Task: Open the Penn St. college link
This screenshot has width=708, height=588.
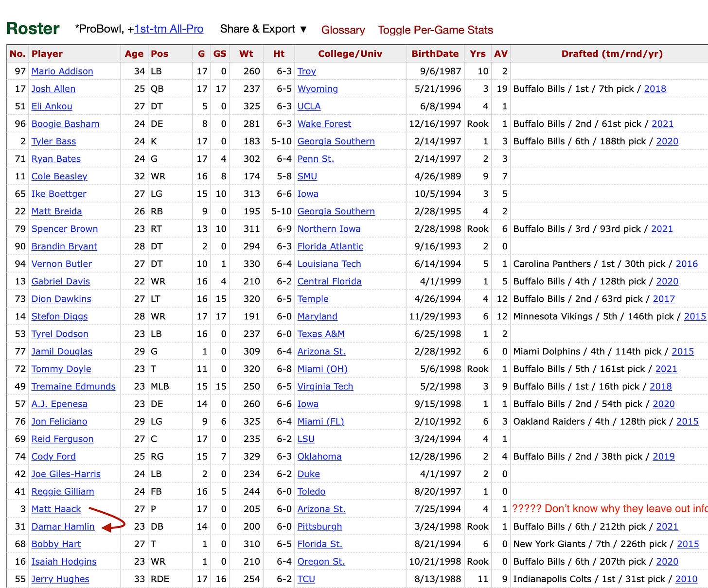Action: click(x=316, y=159)
